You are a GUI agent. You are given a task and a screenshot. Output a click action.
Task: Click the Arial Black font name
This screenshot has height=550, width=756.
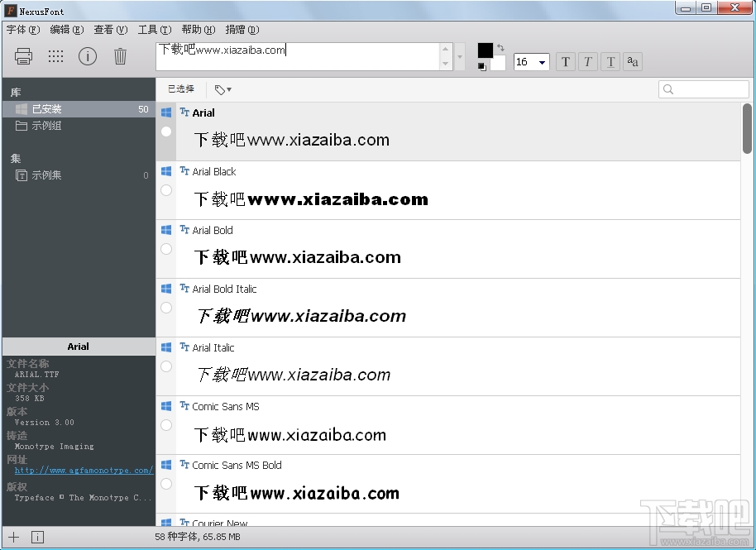click(x=214, y=171)
